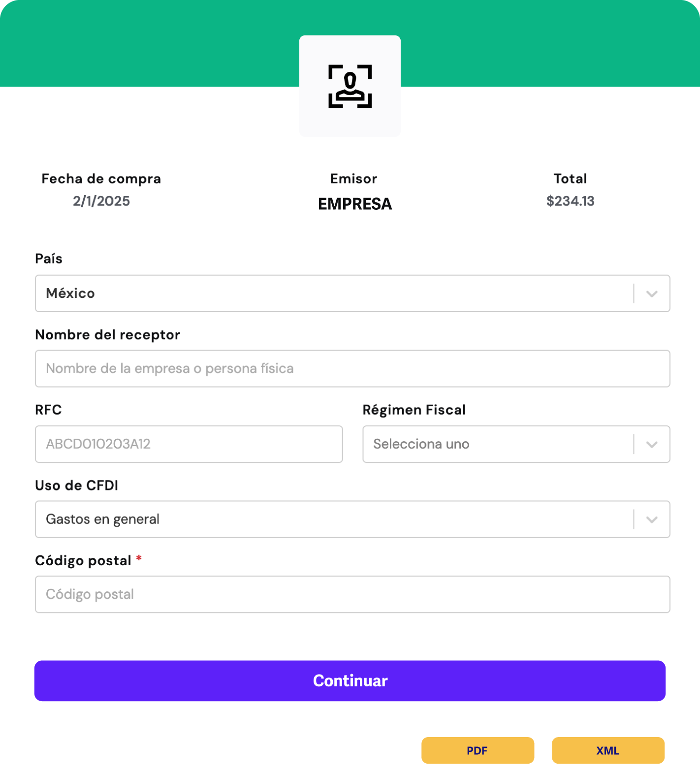Click the purchase date 2/1/2025

click(x=101, y=201)
